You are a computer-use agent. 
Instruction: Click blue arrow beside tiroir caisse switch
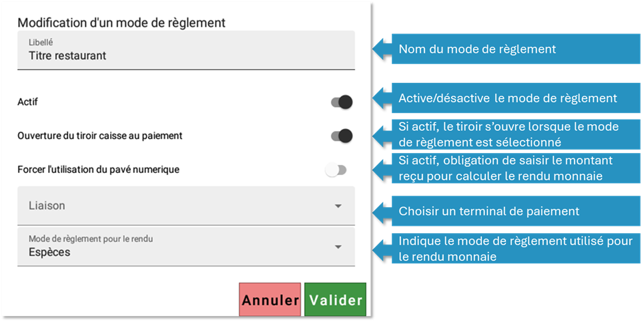[379, 134]
